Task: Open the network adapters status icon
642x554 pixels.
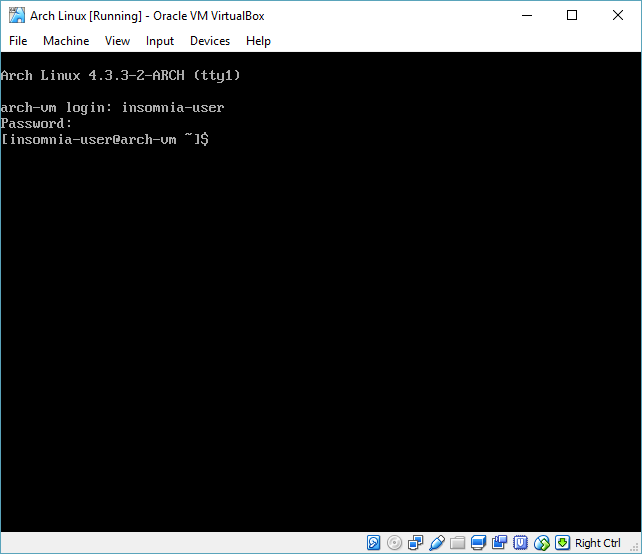Action: (x=416, y=543)
